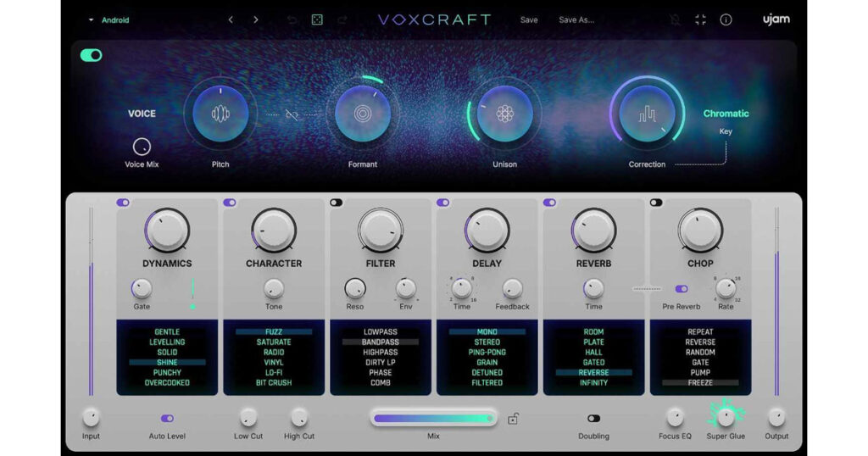Toggle the Reverb module on/off switch
Viewport: 868px width, 456px height.
coord(549,203)
